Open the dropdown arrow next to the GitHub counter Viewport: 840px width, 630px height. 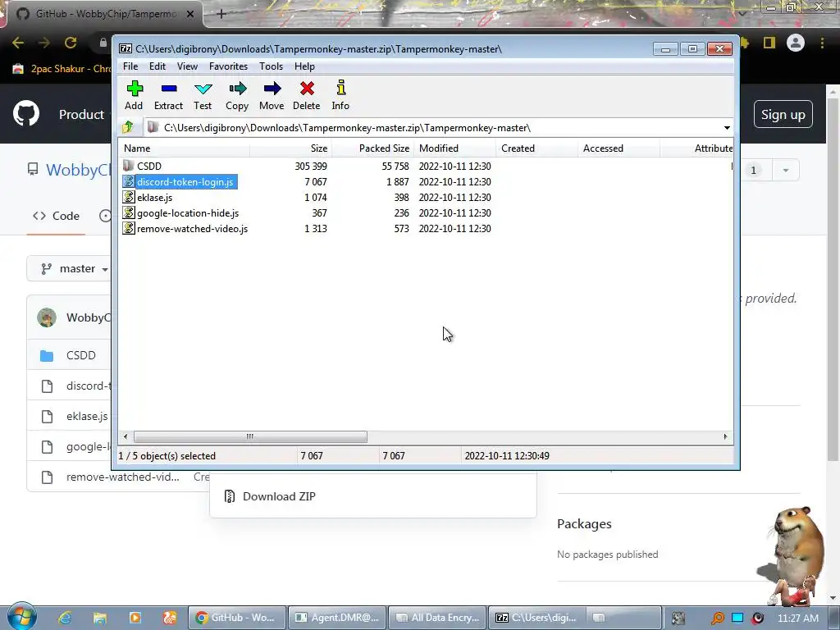pyautogui.click(x=785, y=171)
